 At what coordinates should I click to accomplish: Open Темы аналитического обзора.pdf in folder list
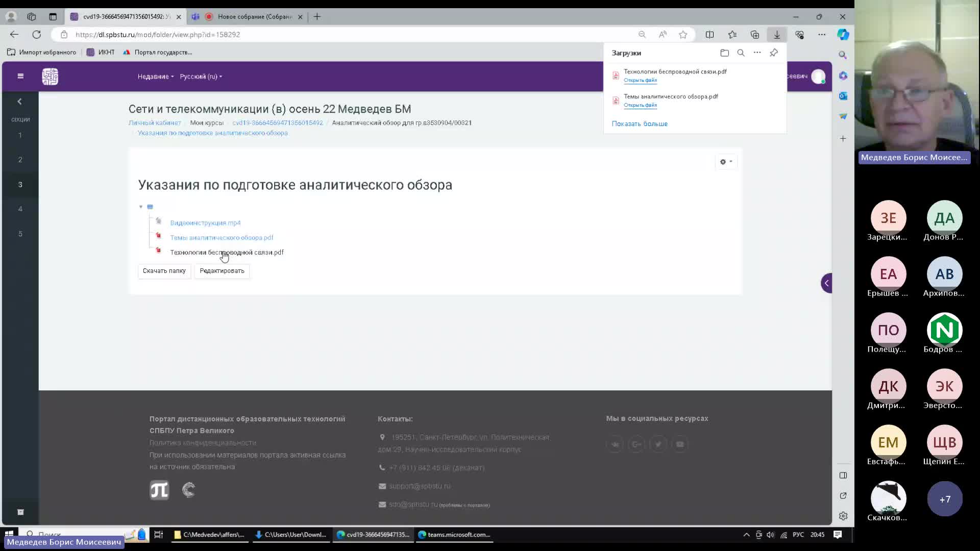[x=222, y=238]
